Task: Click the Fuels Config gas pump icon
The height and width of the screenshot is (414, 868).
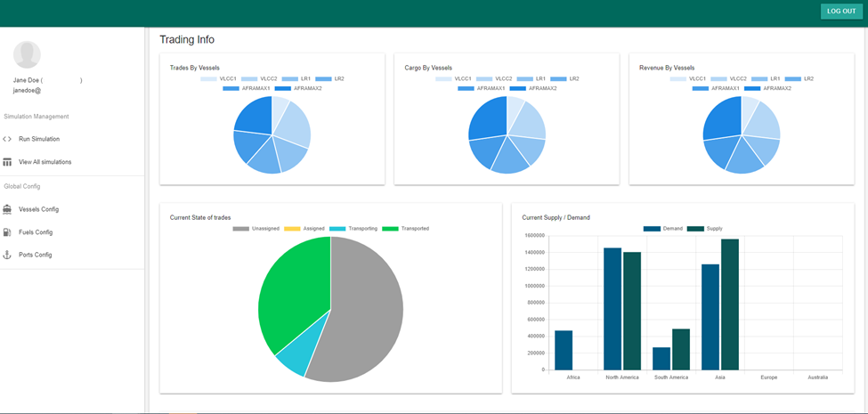Action: [7, 232]
